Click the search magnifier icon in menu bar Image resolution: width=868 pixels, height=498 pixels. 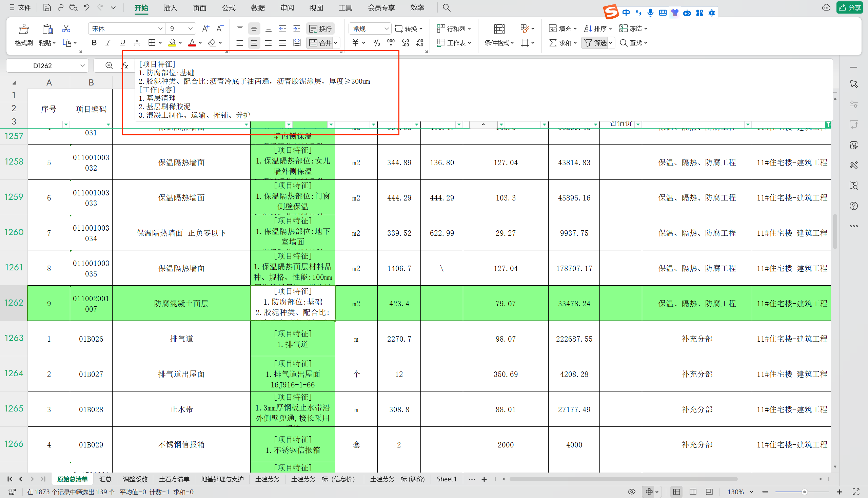pos(447,7)
